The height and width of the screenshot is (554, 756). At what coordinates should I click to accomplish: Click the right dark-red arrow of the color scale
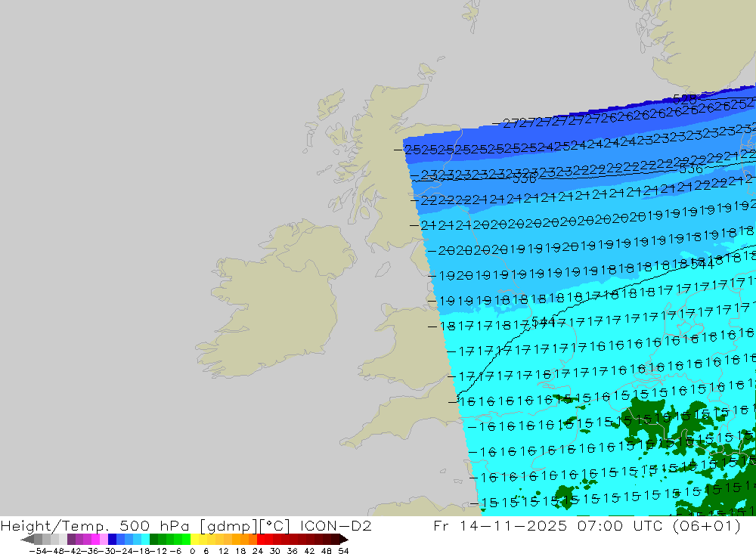[343, 539]
